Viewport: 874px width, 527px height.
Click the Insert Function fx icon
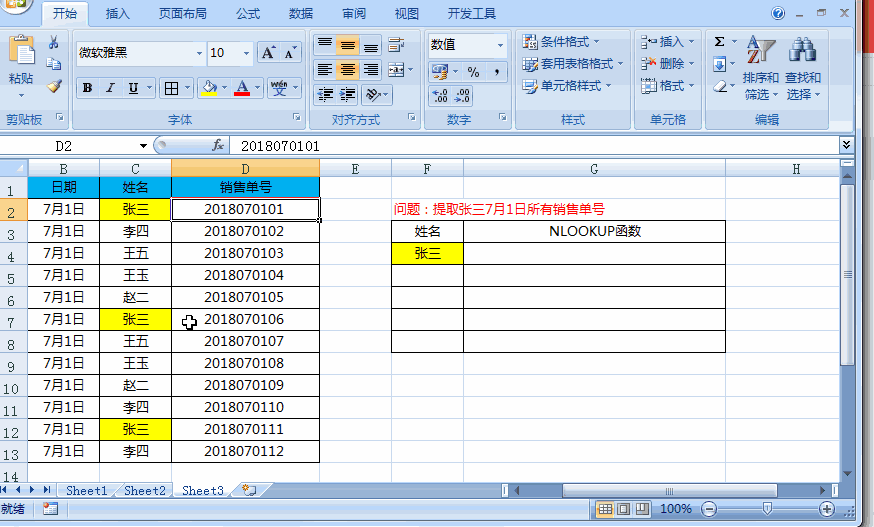(x=218, y=146)
